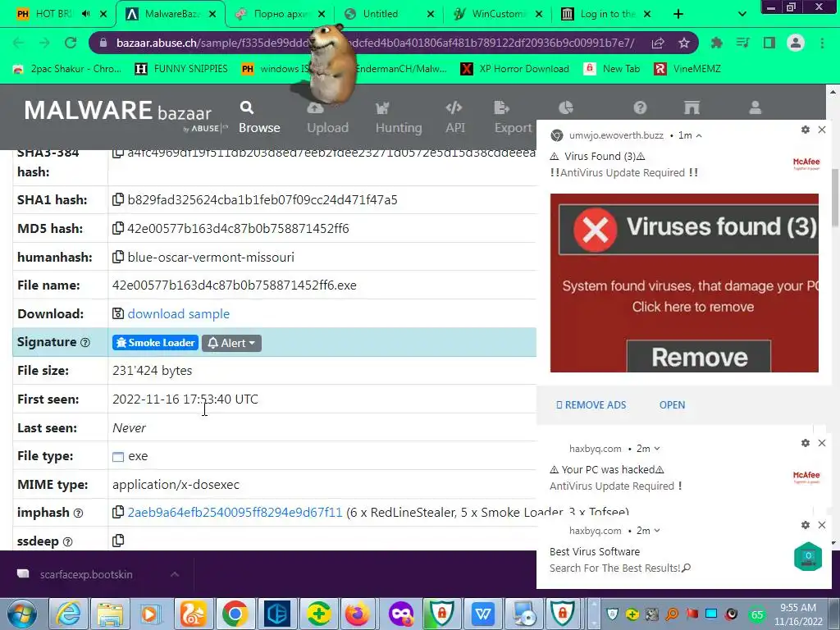
Task: Switch to the WinCustomize tab
Action: 498,14
